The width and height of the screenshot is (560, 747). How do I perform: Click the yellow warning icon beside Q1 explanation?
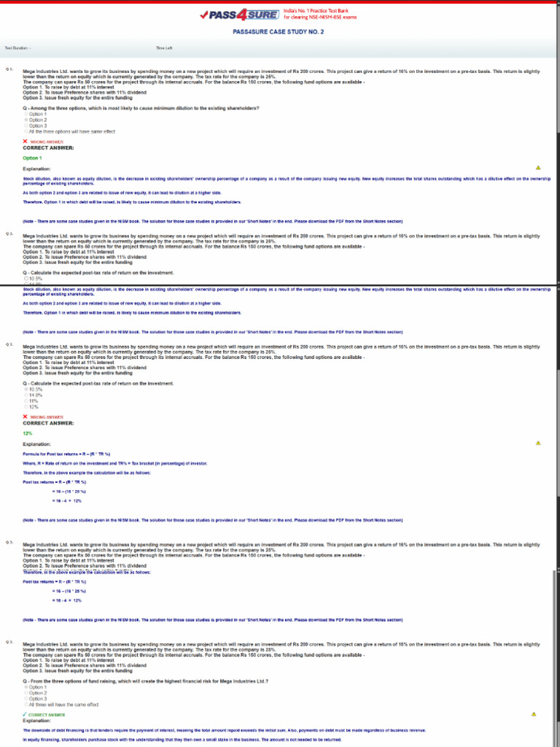[x=538, y=168]
